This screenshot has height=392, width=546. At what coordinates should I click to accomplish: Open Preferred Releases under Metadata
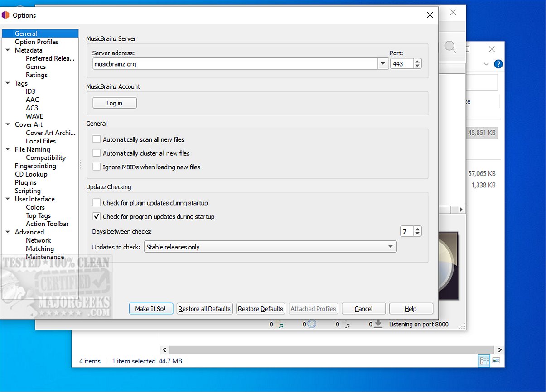pyautogui.click(x=50, y=58)
